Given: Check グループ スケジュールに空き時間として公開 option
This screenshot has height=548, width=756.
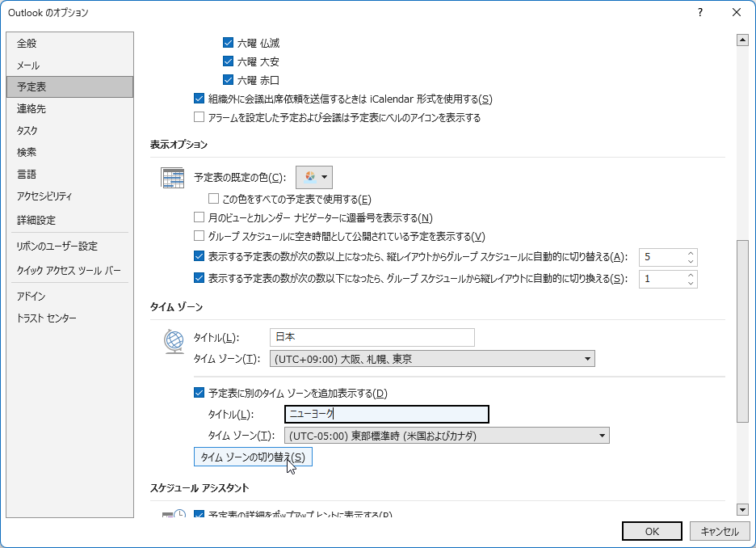Looking at the screenshot, I should 199,236.
